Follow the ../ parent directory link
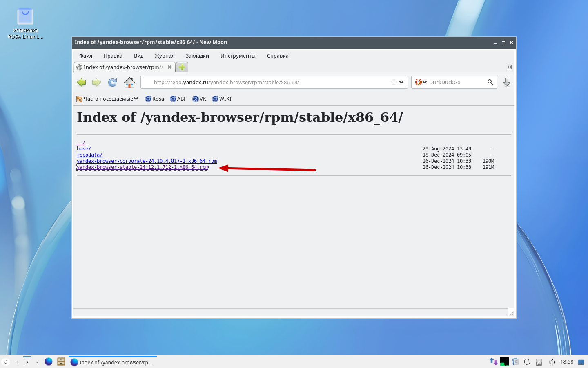Screen dimensions: 588x368 click(81, 143)
